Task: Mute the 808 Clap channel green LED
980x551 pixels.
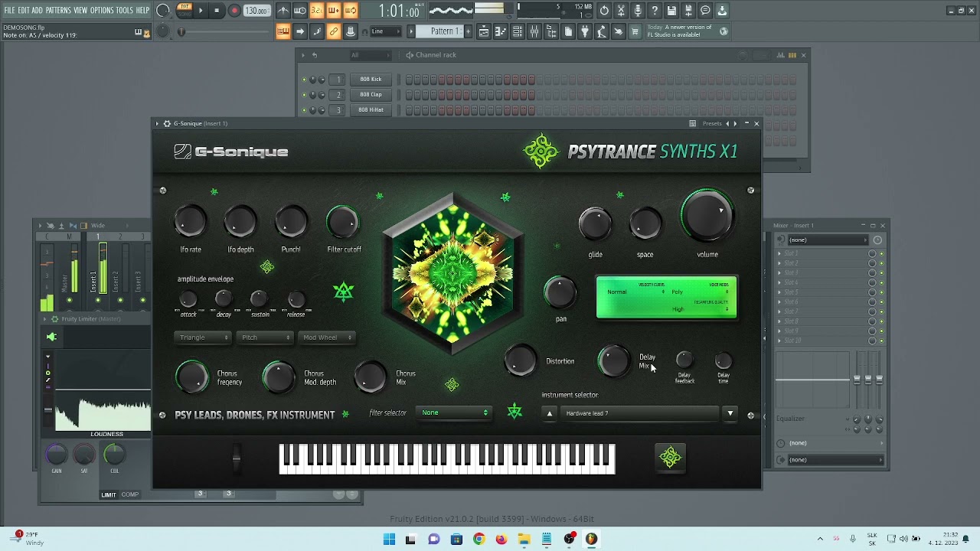Action: [x=304, y=95]
